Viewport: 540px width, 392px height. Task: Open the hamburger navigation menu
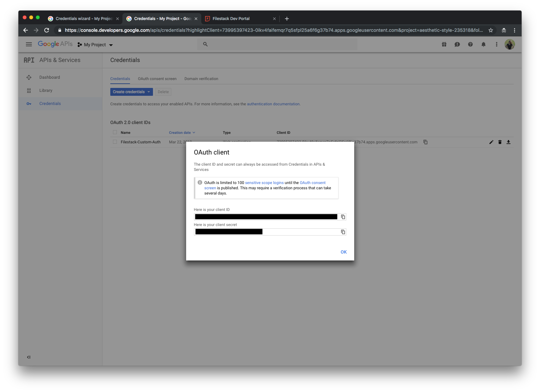(29, 44)
